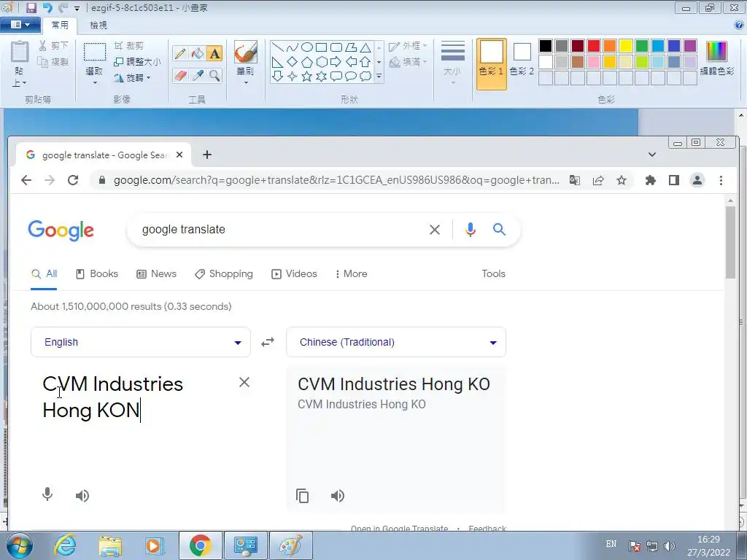Image resolution: width=747 pixels, height=560 pixels.
Task: Open the Paint application menu button
Action: [20, 25]
